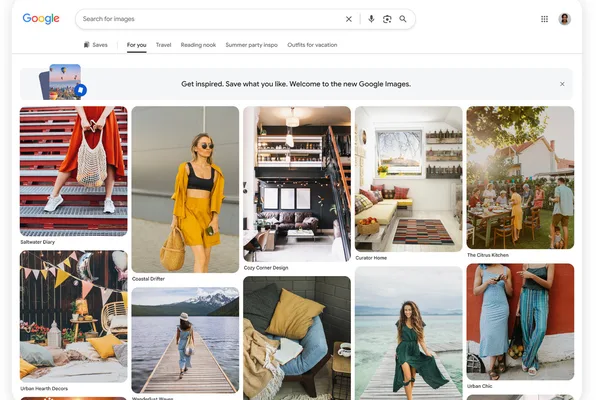Click the Get inspired welcome banner text
The width and height of the screenshot is (600, 400).
click(296, 84)
